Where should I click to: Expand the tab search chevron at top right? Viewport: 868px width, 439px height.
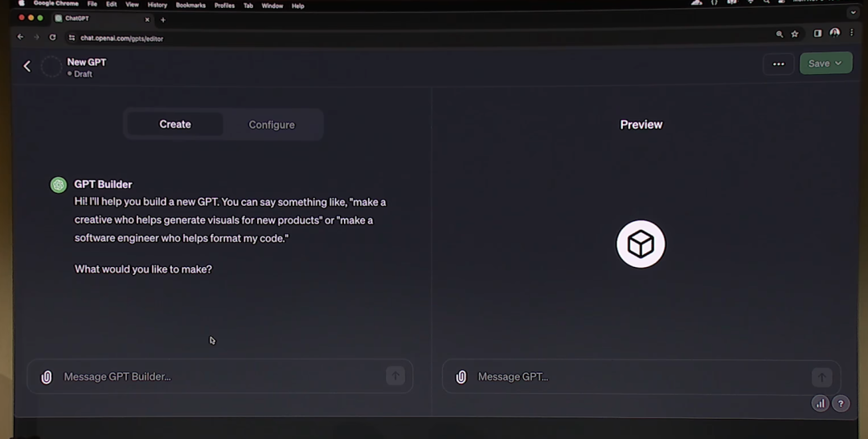click(x=853, y=12)
